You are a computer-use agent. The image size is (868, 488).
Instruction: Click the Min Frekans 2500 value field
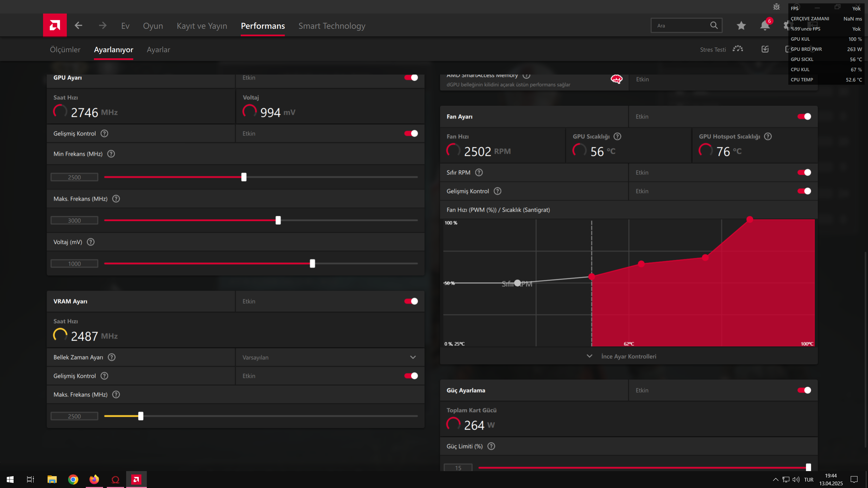(x=74, y=177)
